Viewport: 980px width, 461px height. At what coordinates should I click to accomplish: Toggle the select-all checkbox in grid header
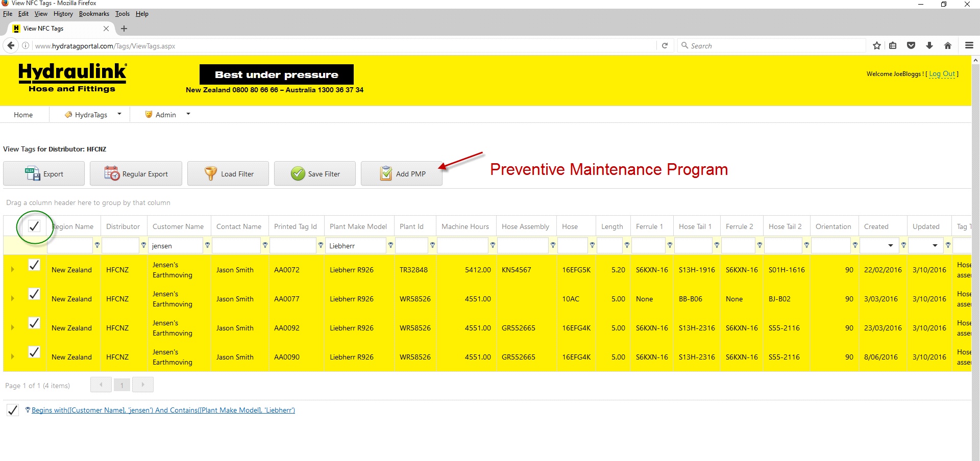click(34, 226)
